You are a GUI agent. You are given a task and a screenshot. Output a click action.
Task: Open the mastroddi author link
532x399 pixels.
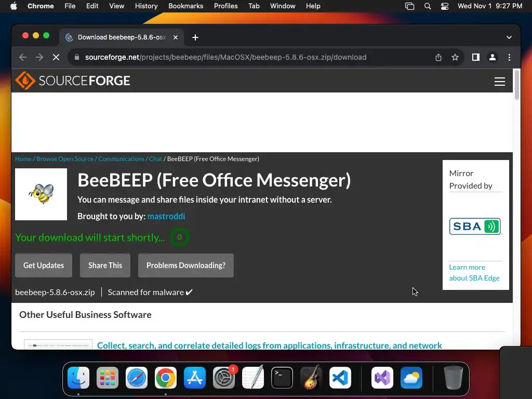click(x=166, y=216)
